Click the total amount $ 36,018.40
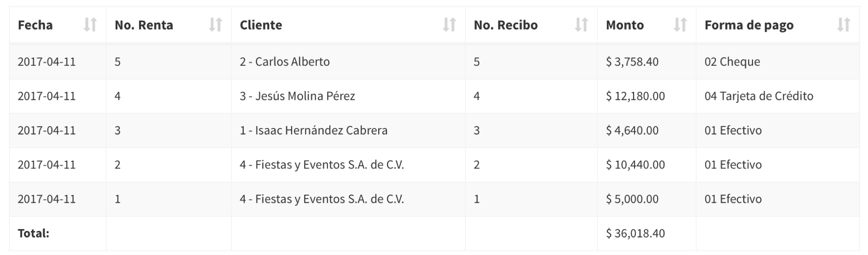 tap(635, 233)
